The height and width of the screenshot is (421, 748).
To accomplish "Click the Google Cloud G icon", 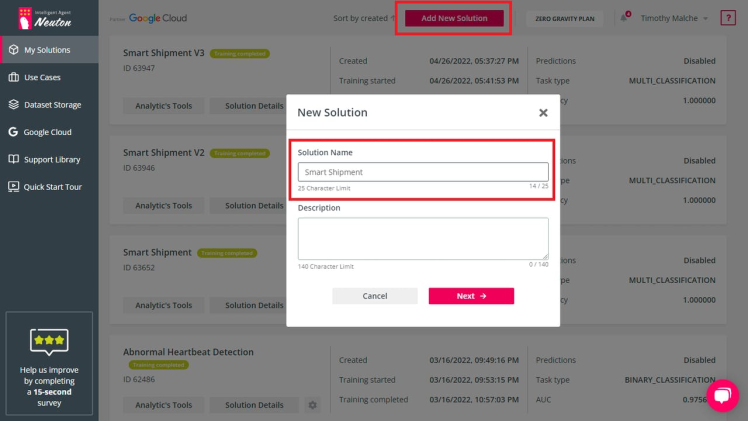I will [13, 132].
